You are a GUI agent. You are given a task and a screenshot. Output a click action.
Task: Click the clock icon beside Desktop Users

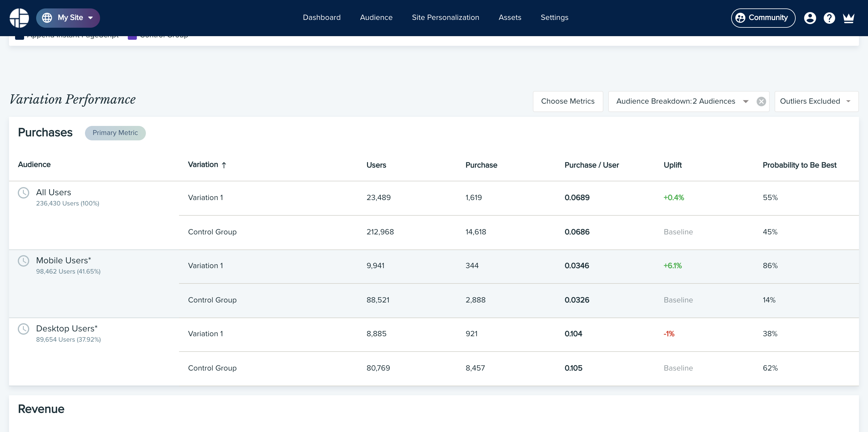pos(24,329)
